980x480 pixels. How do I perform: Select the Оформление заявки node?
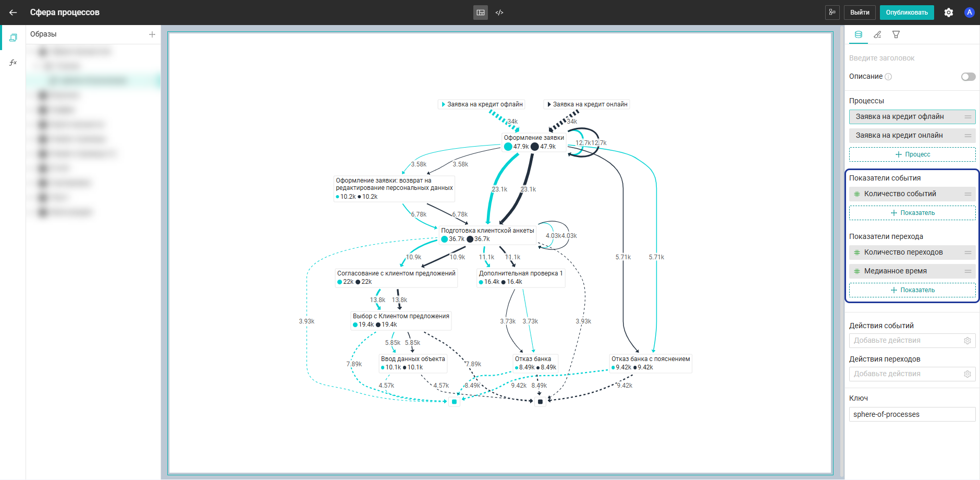click(x=534, y=142)
